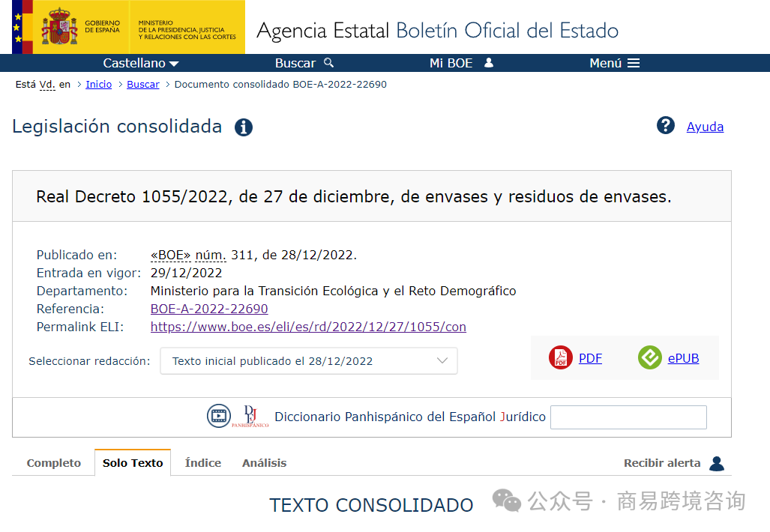The width and height of the screenshot is (770, 532).
Task: Expand the Seleccionar redacción dropdown
Action: coord(309,360)
